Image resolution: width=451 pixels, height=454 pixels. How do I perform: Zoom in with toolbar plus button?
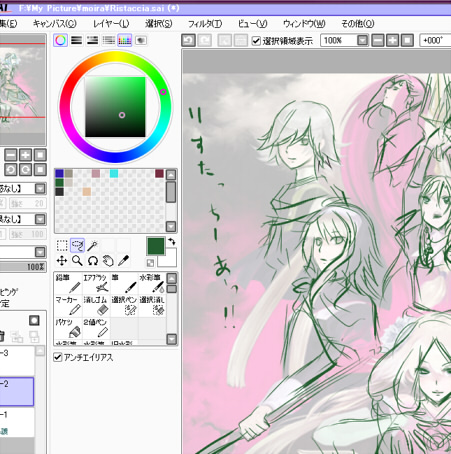point(392,41)
